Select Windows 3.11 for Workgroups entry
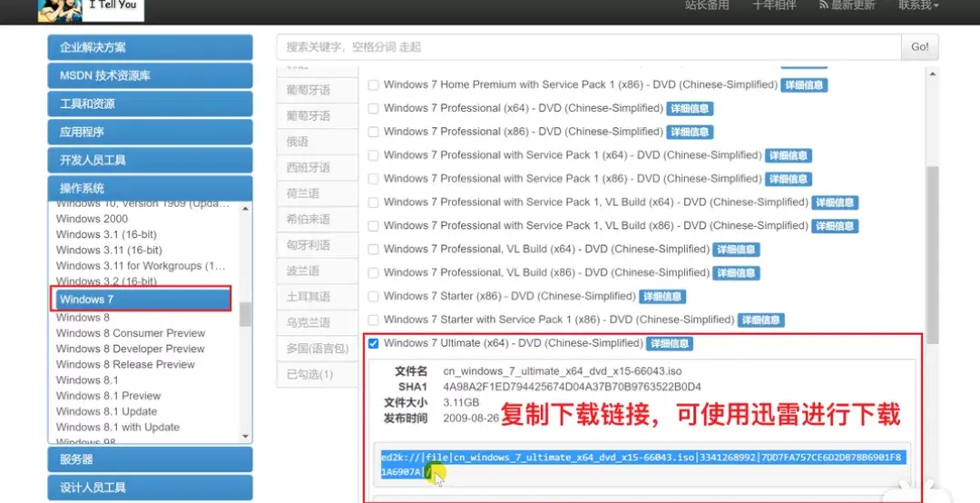The image size is (980, 503). 141,266
